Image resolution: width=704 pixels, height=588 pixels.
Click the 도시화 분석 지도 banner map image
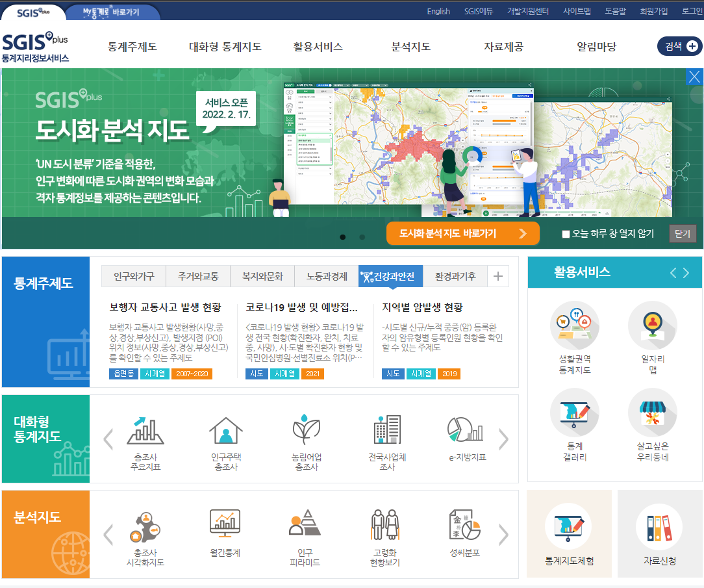(478, 149)
